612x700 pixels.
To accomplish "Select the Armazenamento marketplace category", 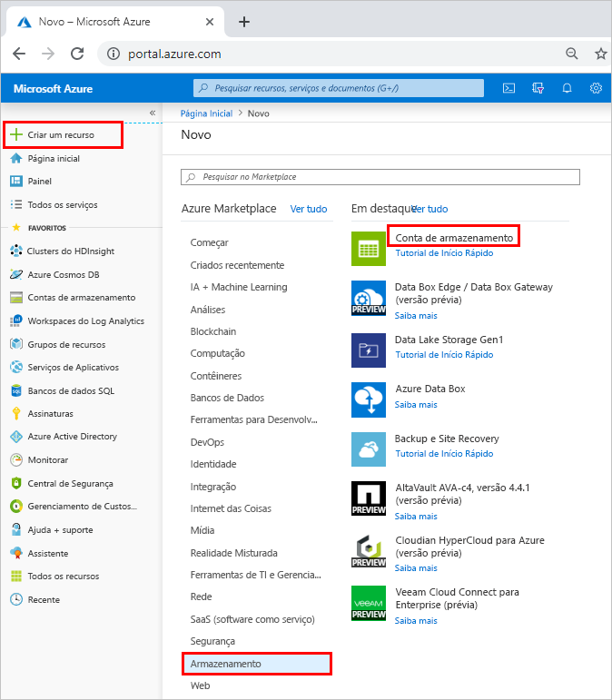I will pos(257,664).
